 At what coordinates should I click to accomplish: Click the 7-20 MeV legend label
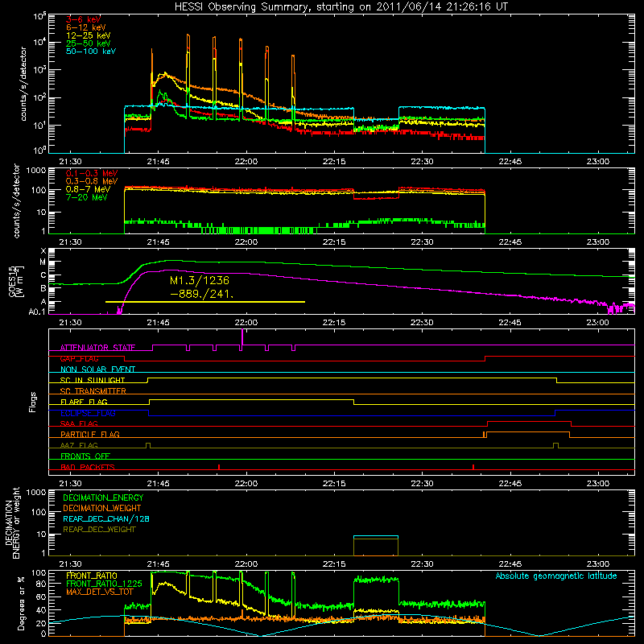click(87, 197)
